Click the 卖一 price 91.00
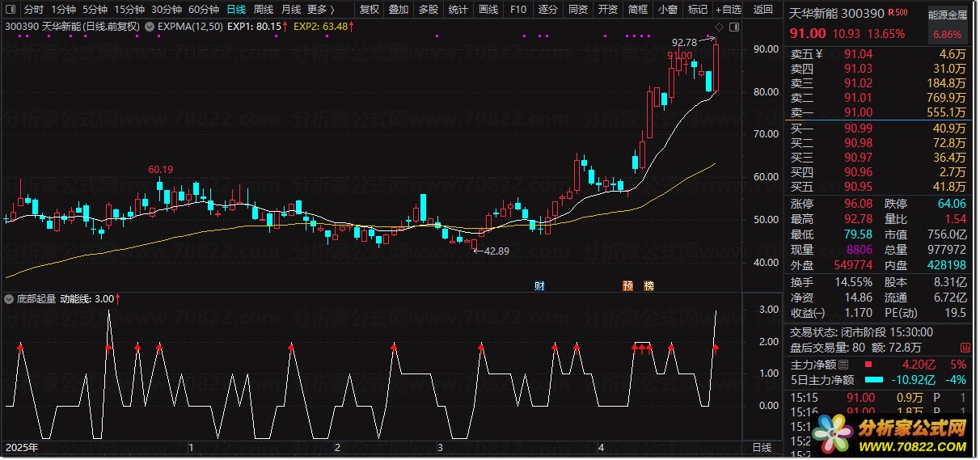 [x=859, y=112]
